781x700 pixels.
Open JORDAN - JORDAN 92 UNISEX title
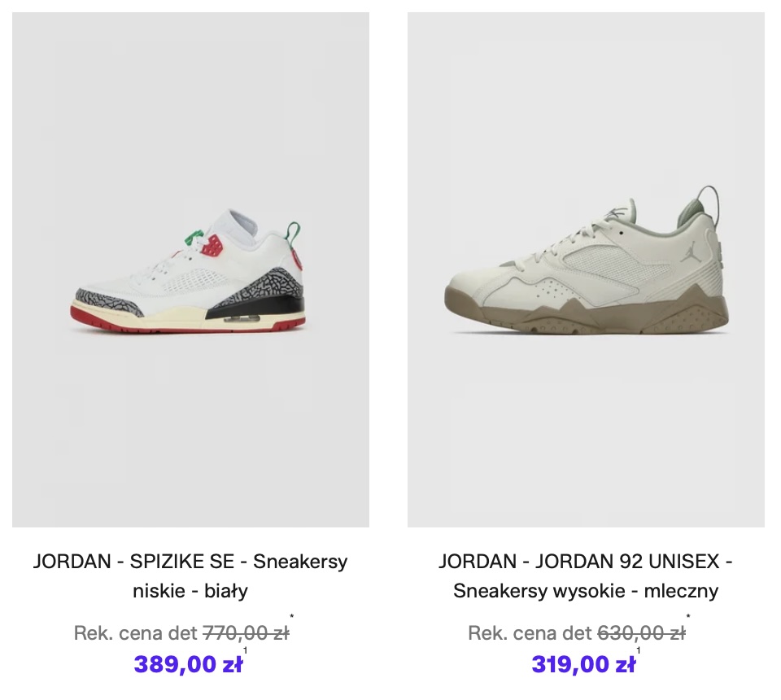click(x=586, y=562)
